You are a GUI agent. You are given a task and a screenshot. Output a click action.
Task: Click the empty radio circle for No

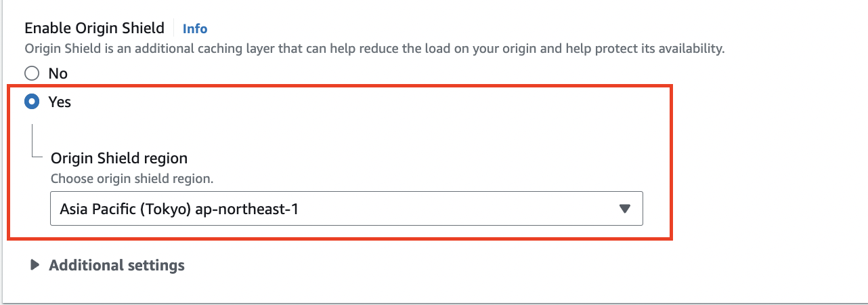point(32,73)
